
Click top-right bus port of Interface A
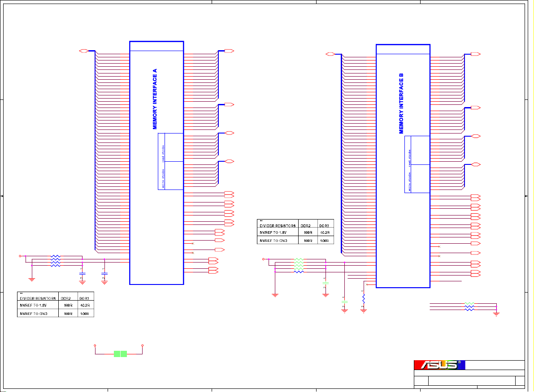click(229, 51)
